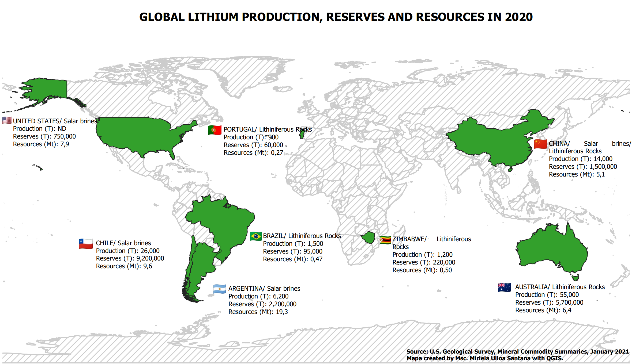Click 'Resources (Mt): 9,6' text
Screen dimensions: 632x364
124,266
